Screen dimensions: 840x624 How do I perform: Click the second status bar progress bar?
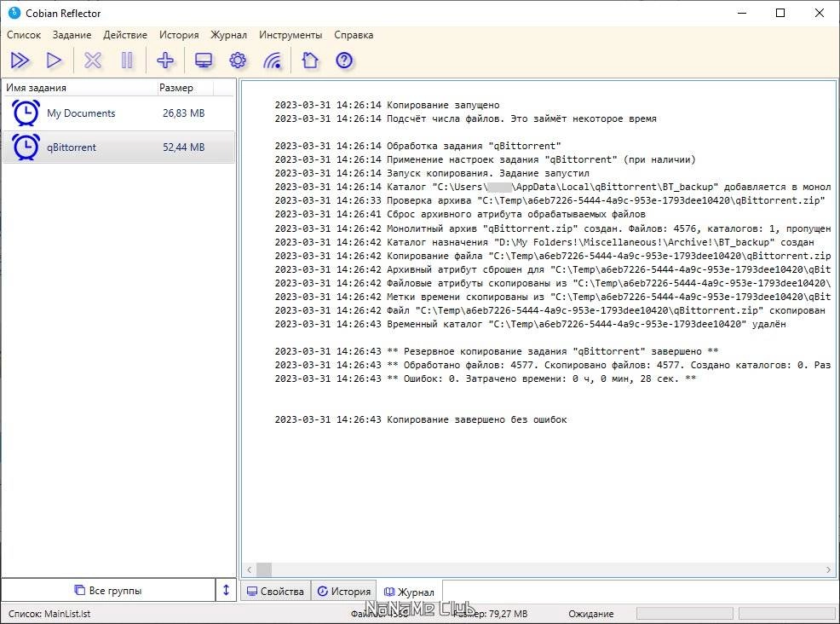786,613
